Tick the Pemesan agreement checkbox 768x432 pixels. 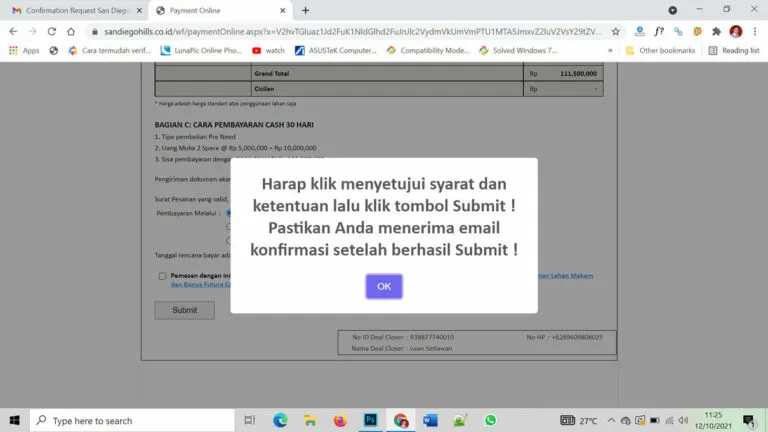pos(162,276)
